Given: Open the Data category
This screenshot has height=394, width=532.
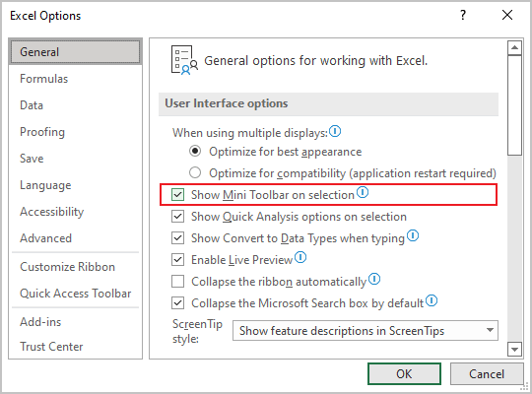Looking at the screenshot, I should click(75, 105).
